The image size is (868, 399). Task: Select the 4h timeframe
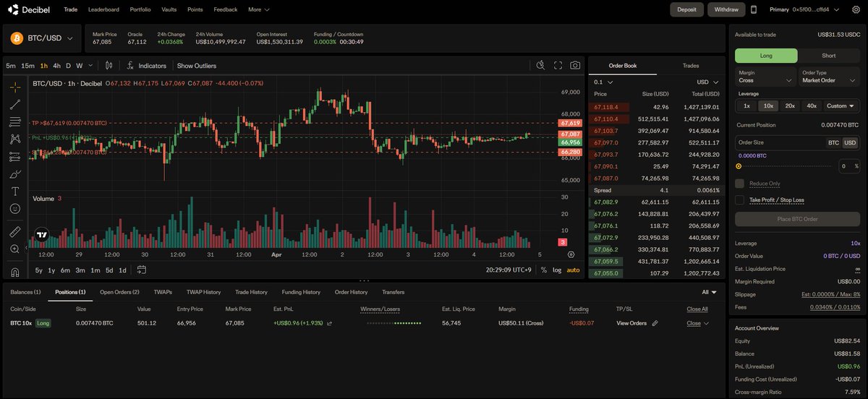point(56,66)
